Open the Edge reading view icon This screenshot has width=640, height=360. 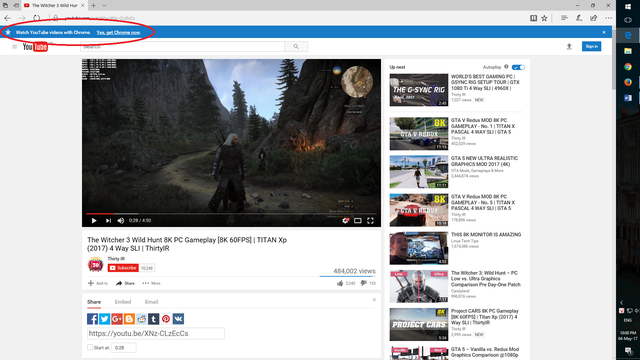[533, 18]
